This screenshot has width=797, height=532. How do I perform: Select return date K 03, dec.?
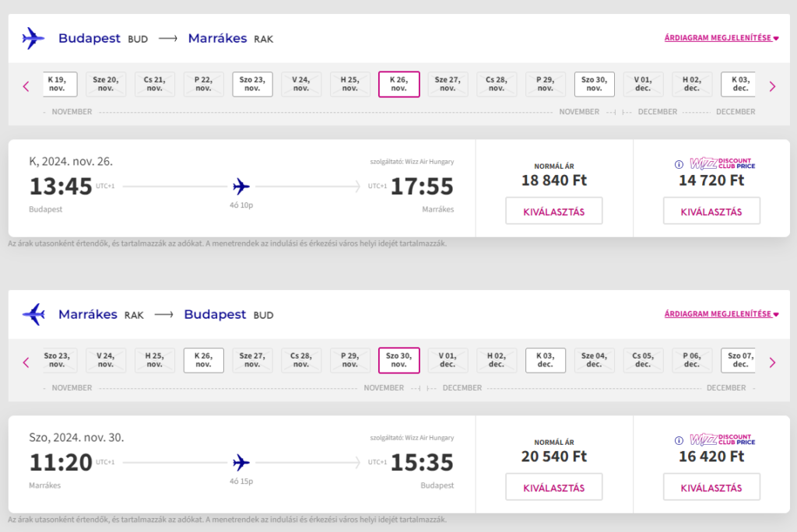[x=546, y=360]
